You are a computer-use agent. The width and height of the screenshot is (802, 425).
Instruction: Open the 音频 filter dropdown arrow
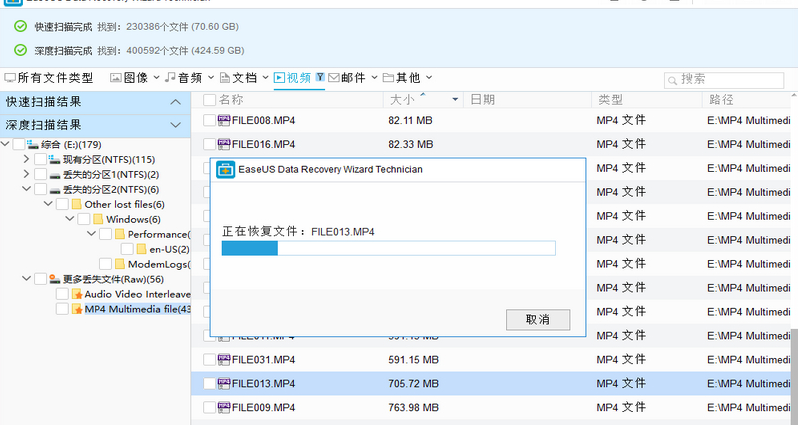(x=211, y=78)
